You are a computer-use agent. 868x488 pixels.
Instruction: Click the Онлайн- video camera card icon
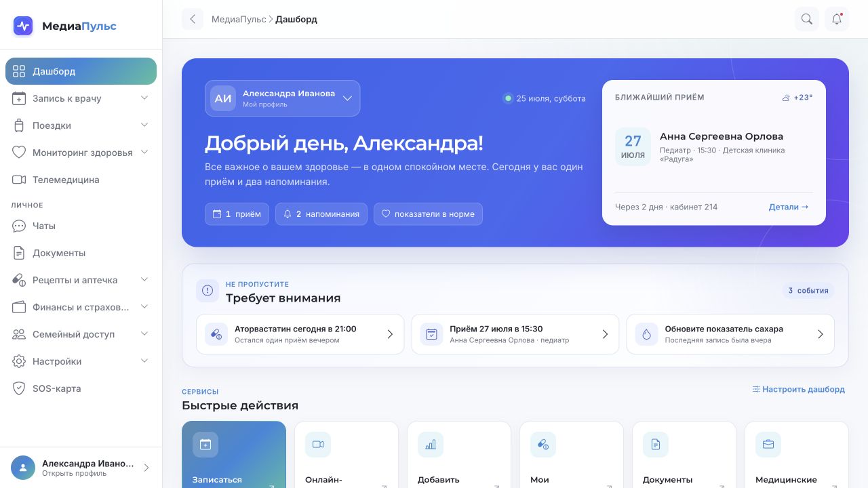pos(318,445)
